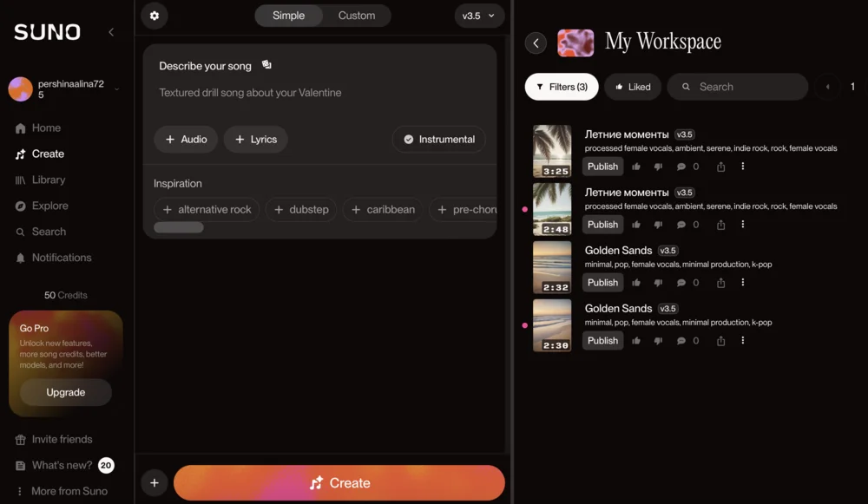Go to Explore in the sidebar
868x504 pixels.
(x=49, y=206)
